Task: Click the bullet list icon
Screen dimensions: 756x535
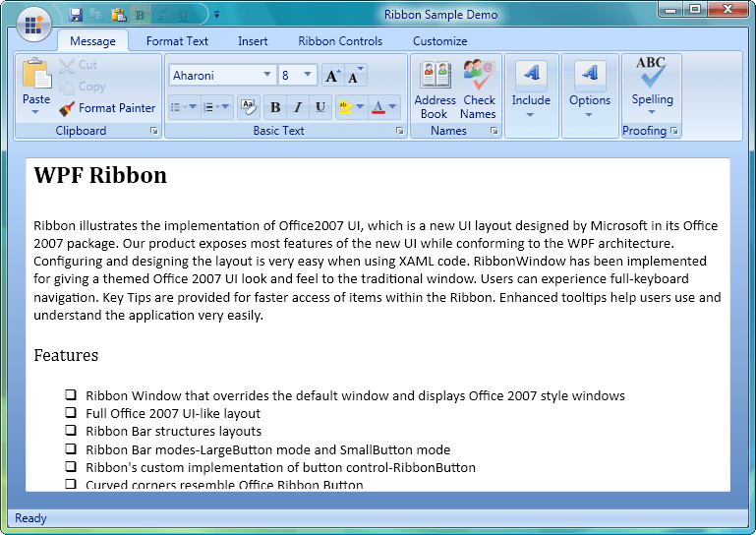Action: pyautogui.click(x=176, y=107)
